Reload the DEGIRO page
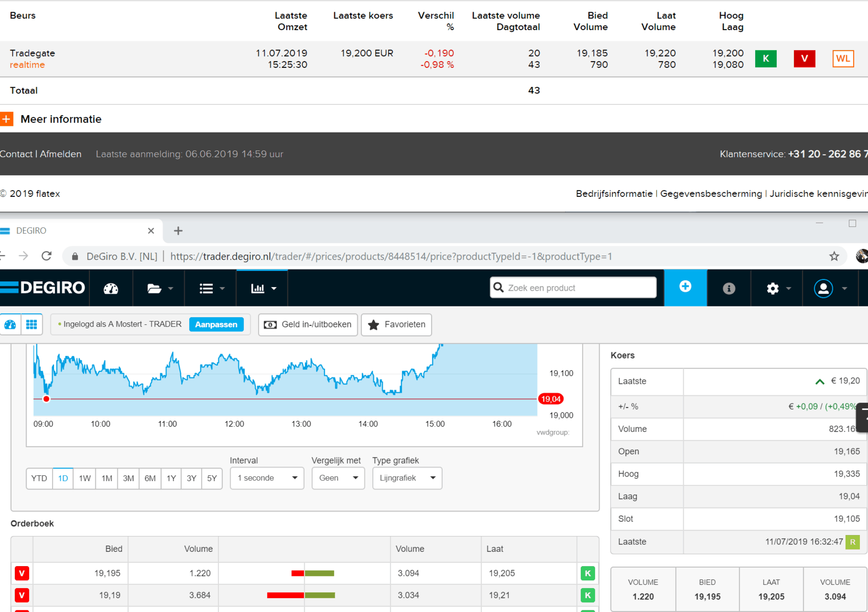This screenshot has width=868, height=612. 46,256
